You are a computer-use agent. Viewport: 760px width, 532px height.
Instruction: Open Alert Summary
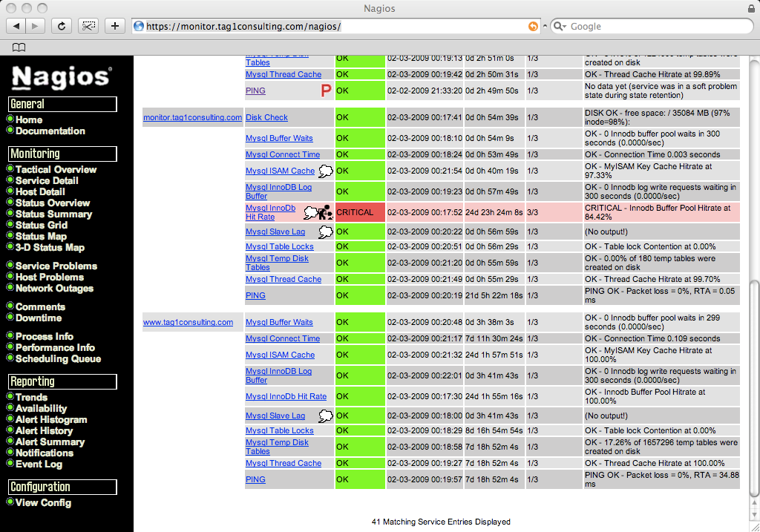[x=50, y=442]
